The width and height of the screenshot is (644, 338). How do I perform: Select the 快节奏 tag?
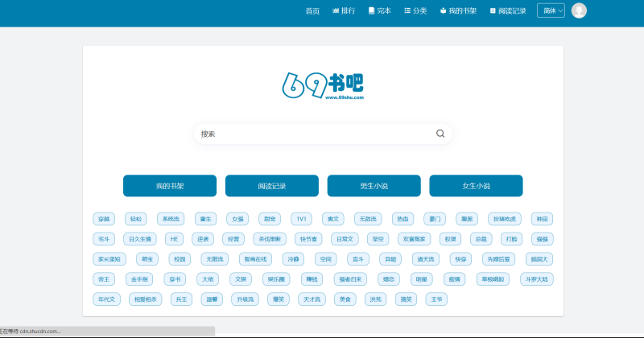(308, 239)
